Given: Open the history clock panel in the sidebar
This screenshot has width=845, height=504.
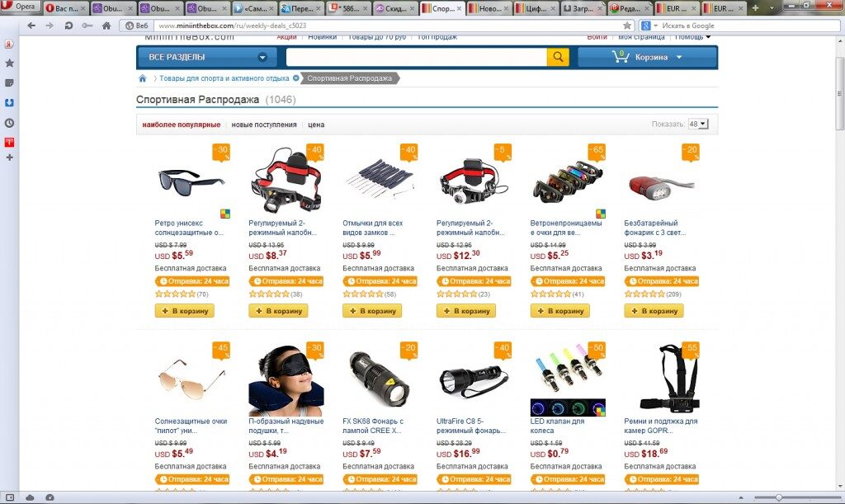Looking at the screenshot, I should 9,123.
